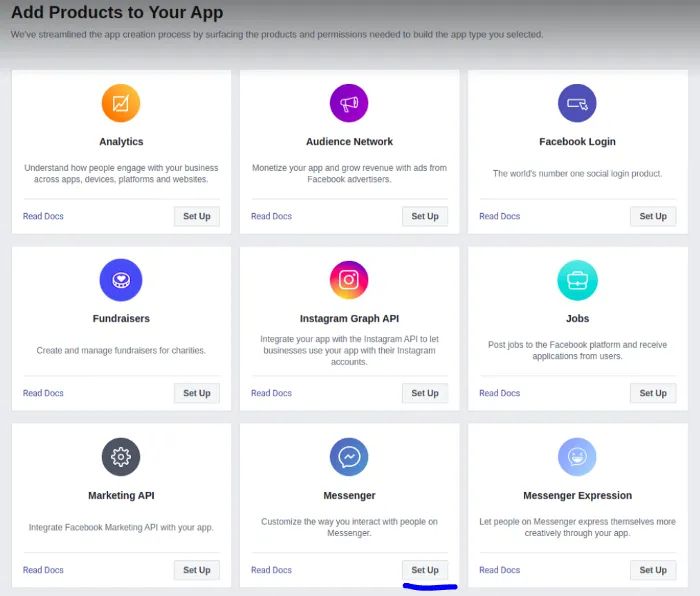Viewport: 700px width, 596px height.
Task: Click the Fundraisers heart coin icon
Action: (x=121, y=280)
